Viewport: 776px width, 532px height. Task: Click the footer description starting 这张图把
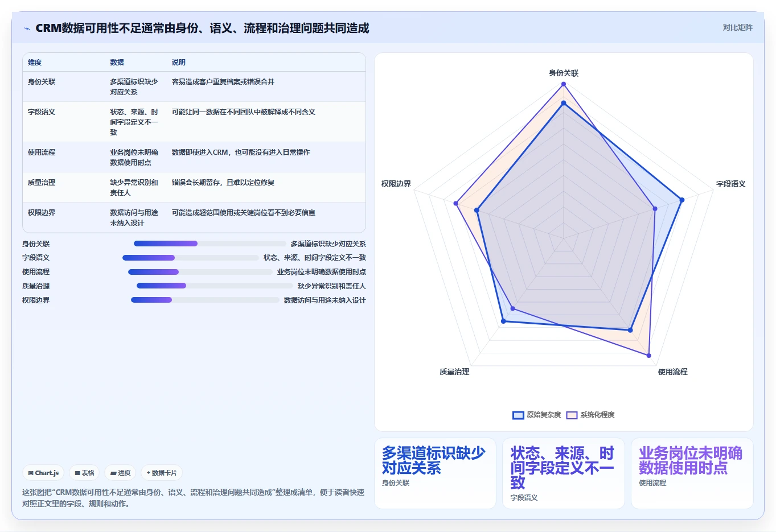193,498
